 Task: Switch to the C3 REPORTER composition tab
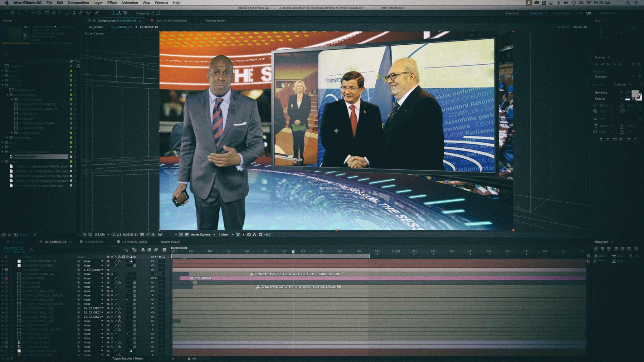click(x=94, y=242)
